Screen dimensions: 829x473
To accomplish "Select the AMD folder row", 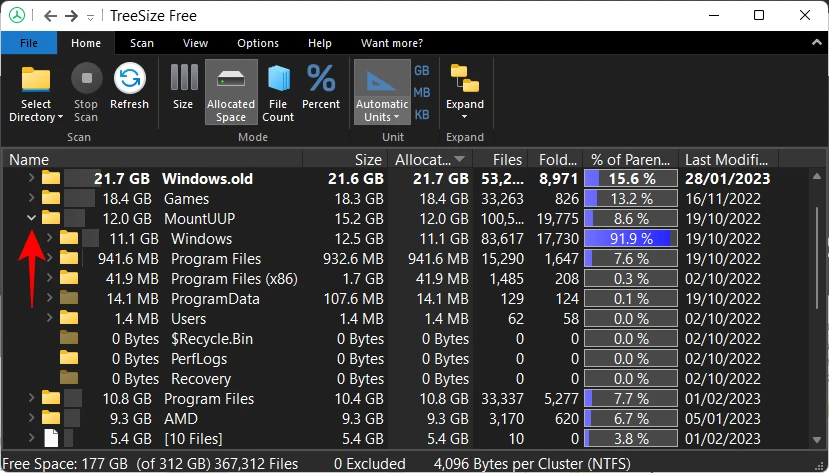I will 181,418.
